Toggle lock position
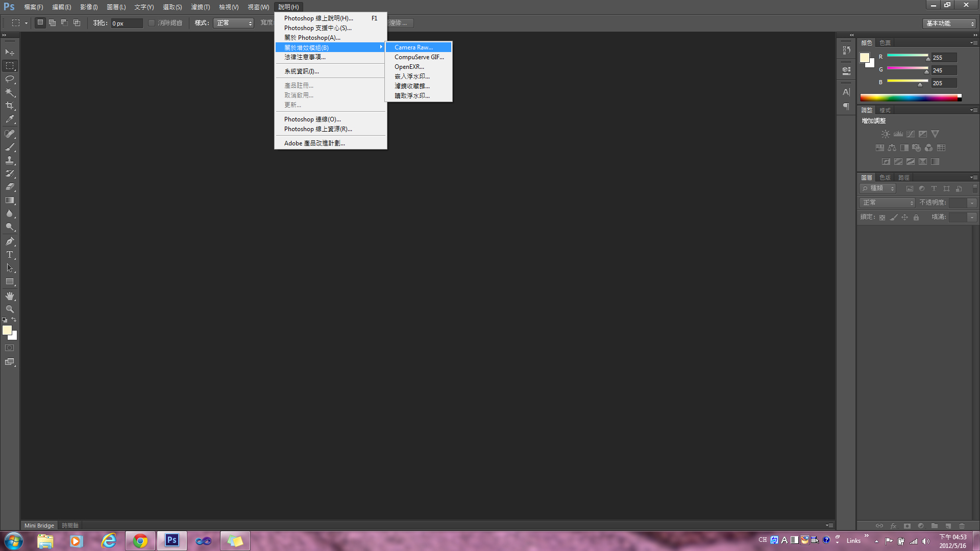 905,217
